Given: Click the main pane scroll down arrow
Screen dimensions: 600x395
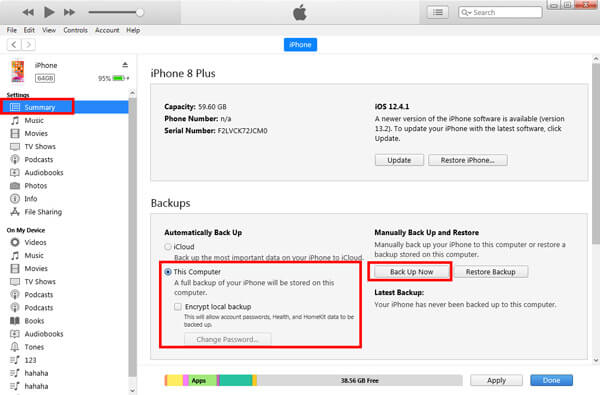Looking at the screenshot, I should click(x=596, y=360).
